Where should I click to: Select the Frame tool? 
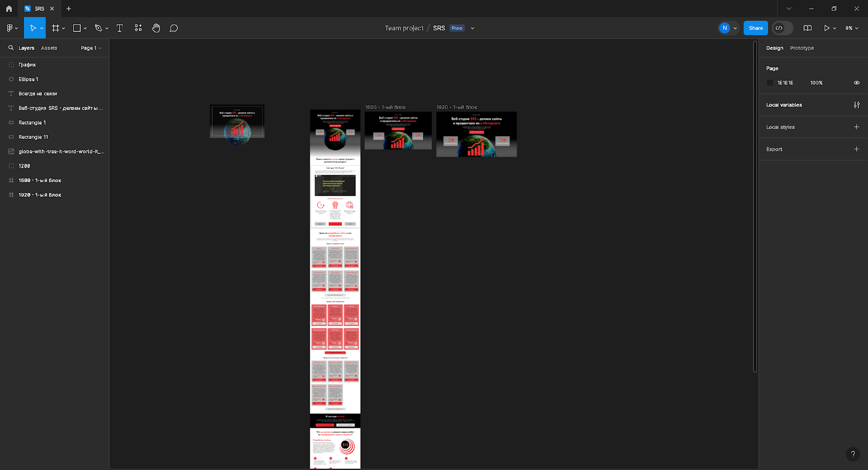pos(55,28)
